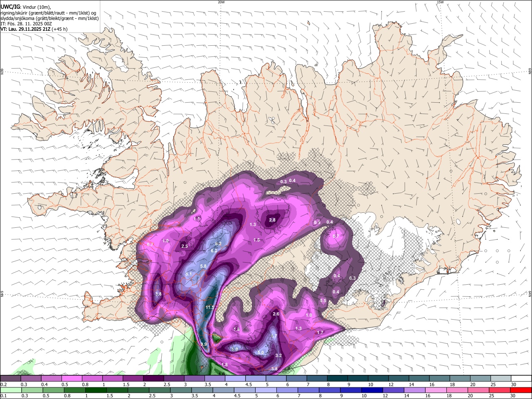Viewport: 532px width, 399px height.
Task: Click the 1.1 value label on the map
Action: pos(197,218)
